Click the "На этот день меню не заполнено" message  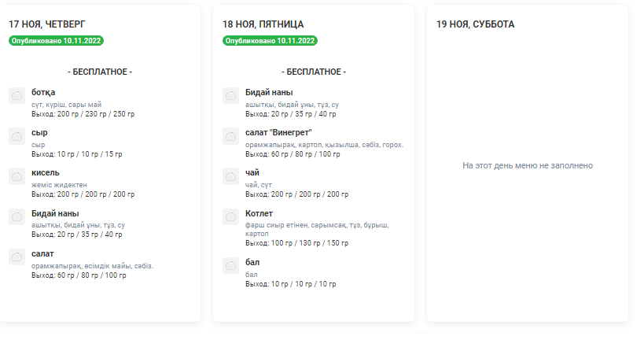point(528,165)
